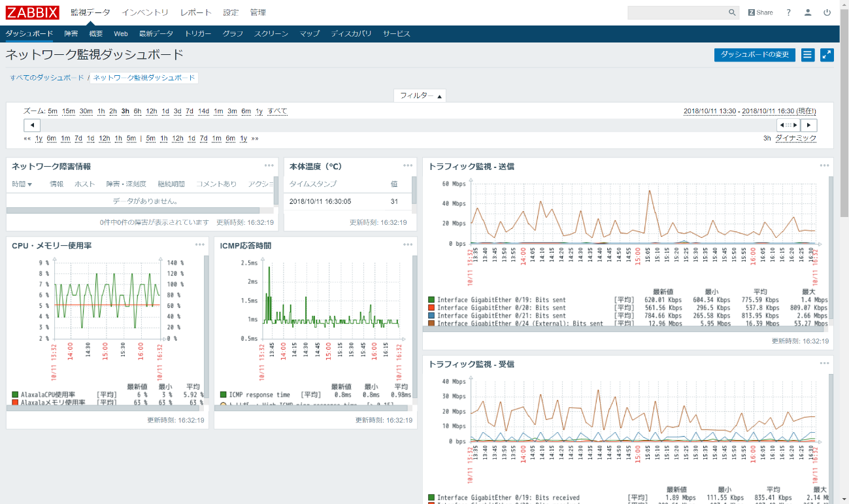Switch to ディスカバリ submenu tab
Image resolution: width=849 pixels, height=504 pixels.
[x=351, y=33]
